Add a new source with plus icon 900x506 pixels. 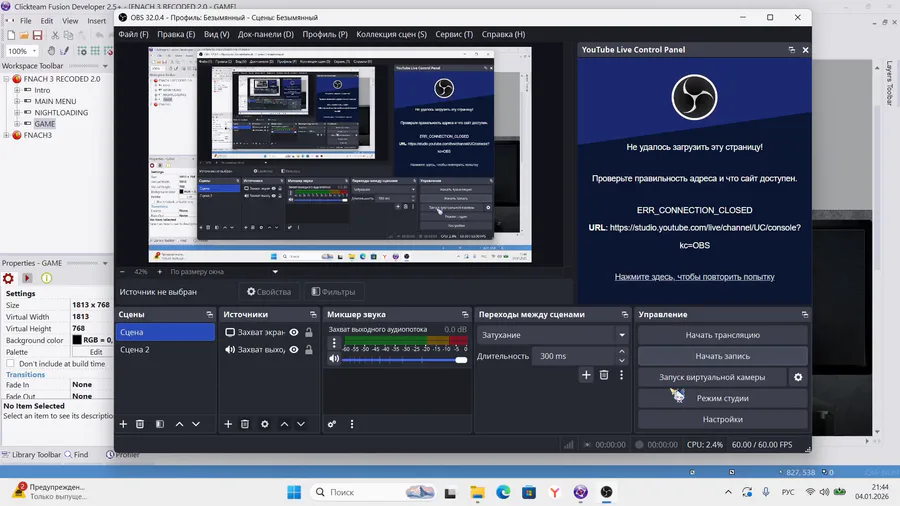click(228, 424)
